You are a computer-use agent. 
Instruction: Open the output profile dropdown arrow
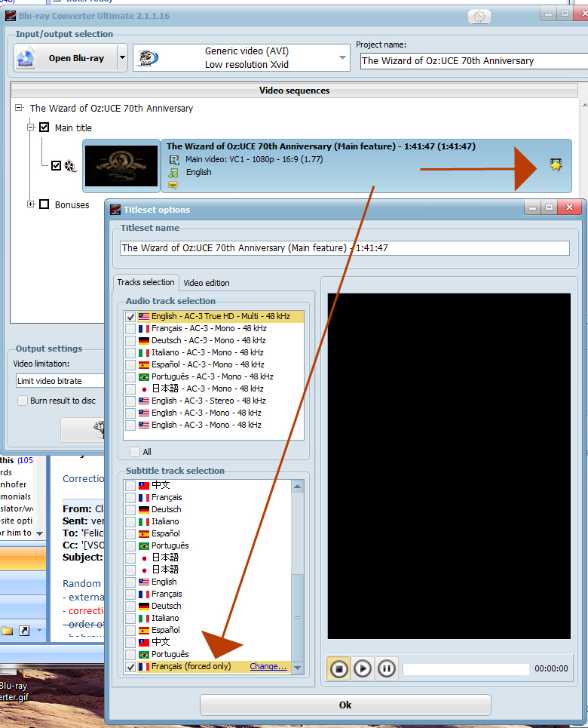(342, 57)
